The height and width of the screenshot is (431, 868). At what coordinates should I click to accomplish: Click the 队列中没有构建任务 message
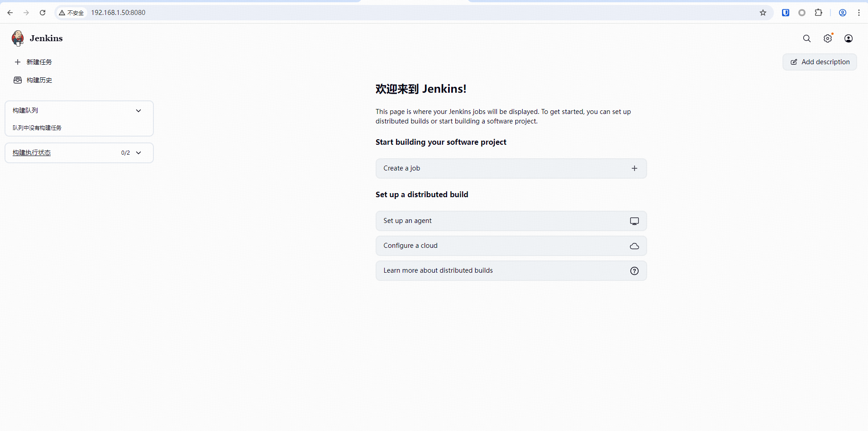(x=37, y=128)
